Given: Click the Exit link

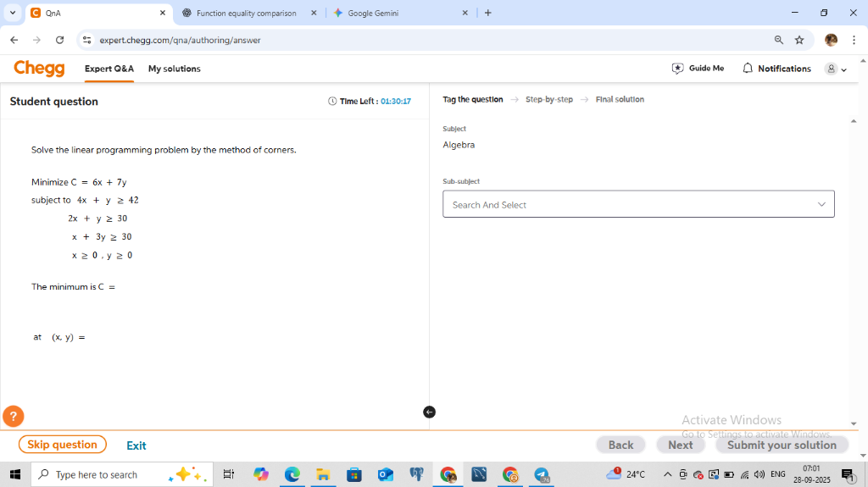Looking at the screenshot, I should coord(136,445).
